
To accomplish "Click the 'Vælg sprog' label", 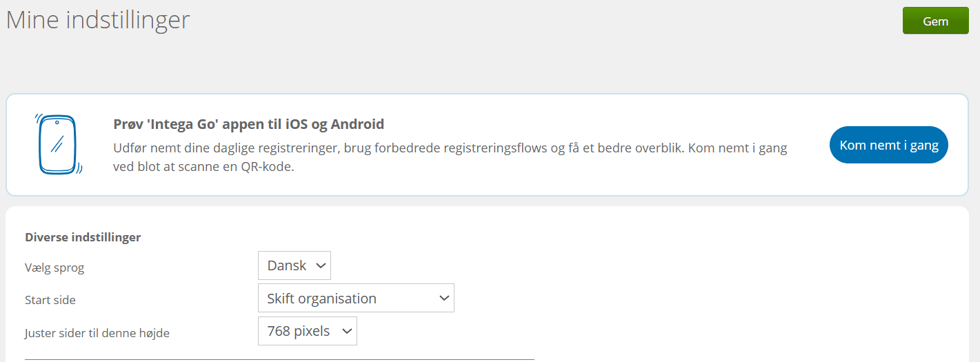I will (54, 268).
